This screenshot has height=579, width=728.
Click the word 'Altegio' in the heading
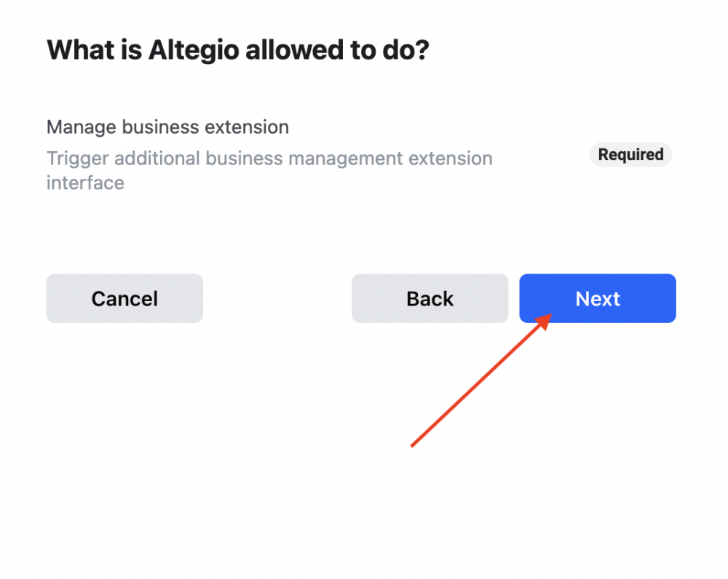(194, 50)
